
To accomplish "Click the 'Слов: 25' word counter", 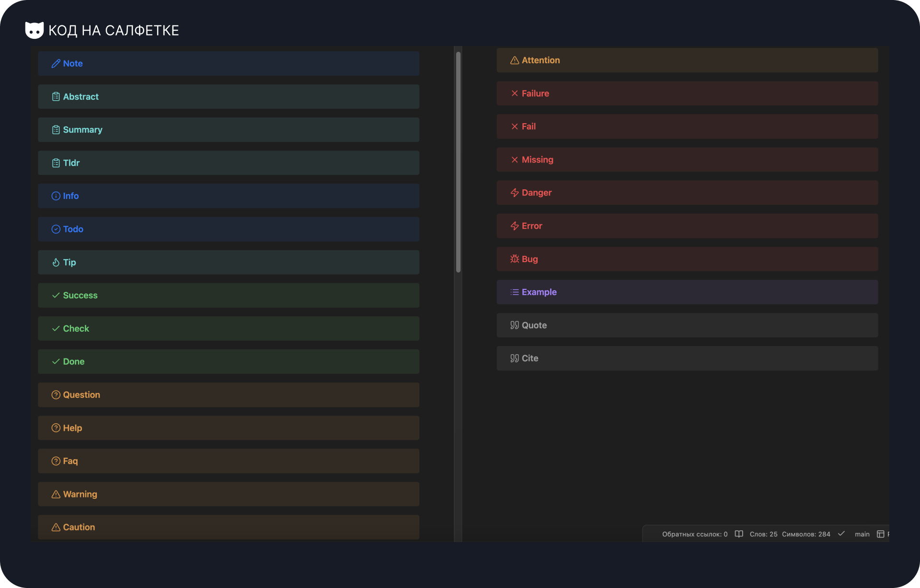I will (x=764, y=534).
